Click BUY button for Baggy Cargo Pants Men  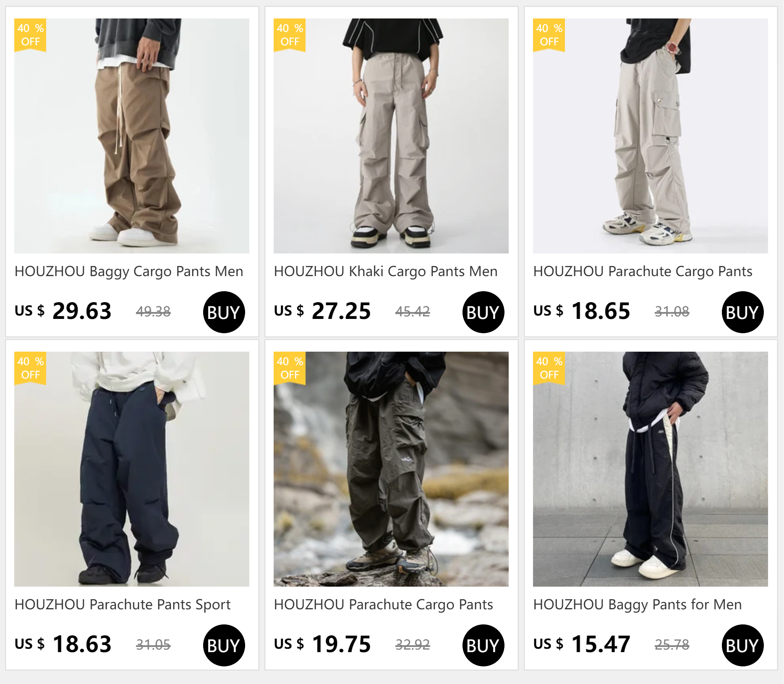click(x=224, y=312)
